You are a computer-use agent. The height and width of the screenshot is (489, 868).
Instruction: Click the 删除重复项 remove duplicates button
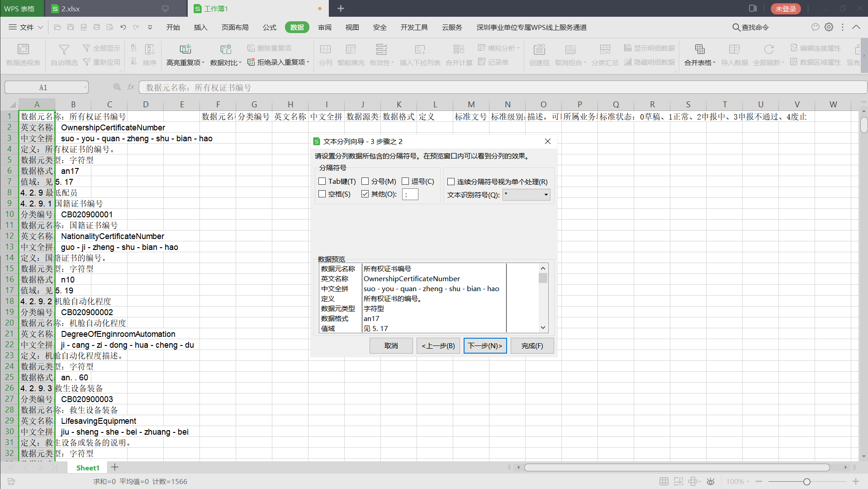point(269,48)
